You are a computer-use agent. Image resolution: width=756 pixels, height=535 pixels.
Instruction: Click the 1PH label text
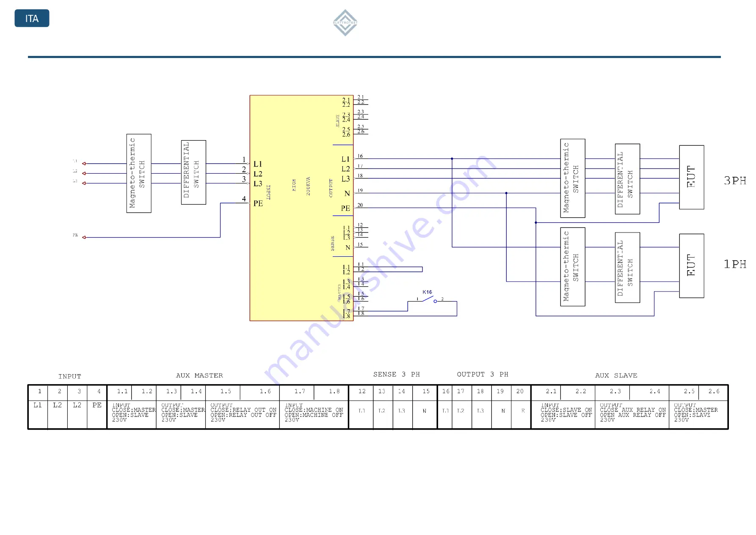click(x=735, y=264)
